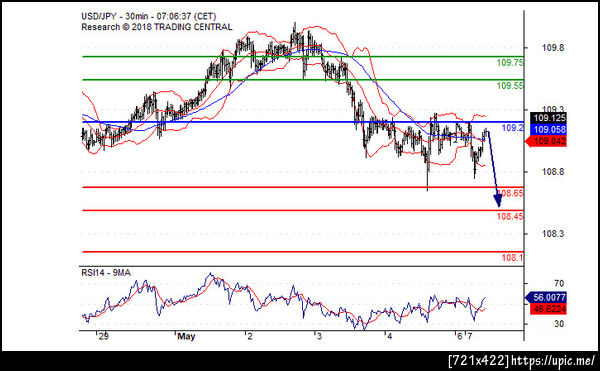Click the green 109.75 resistance label
Viewport: 600px width, 371px height.
(510, 63)
